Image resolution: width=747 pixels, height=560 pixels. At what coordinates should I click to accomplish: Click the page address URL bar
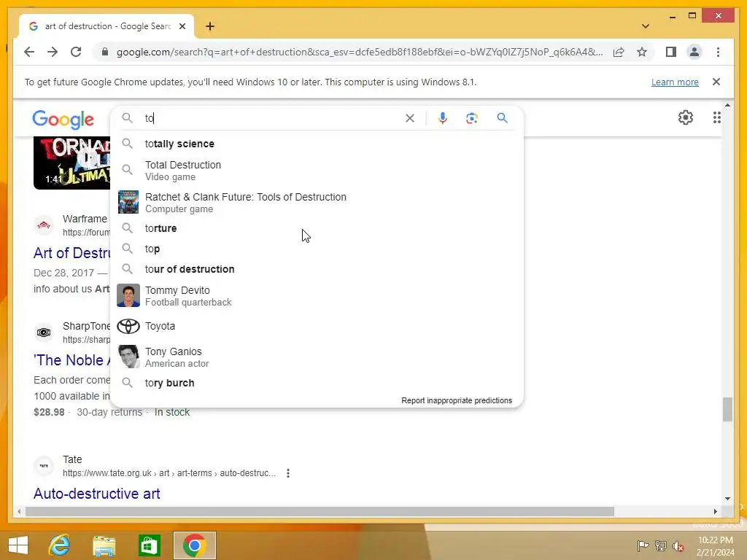click(x=360, y=52)
